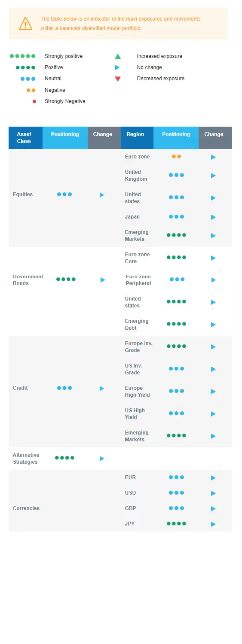Click the Euro zone equities change arrow
242x644 pixels.
213,157
